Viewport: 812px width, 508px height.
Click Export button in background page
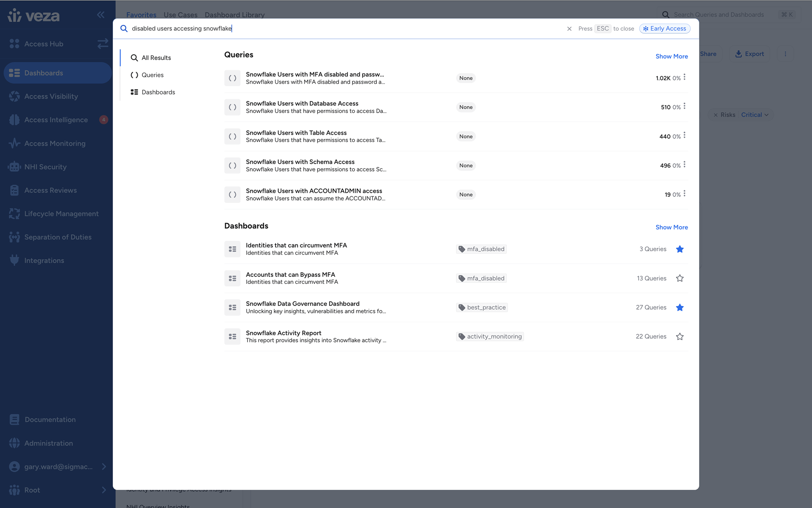pos(749,54)
